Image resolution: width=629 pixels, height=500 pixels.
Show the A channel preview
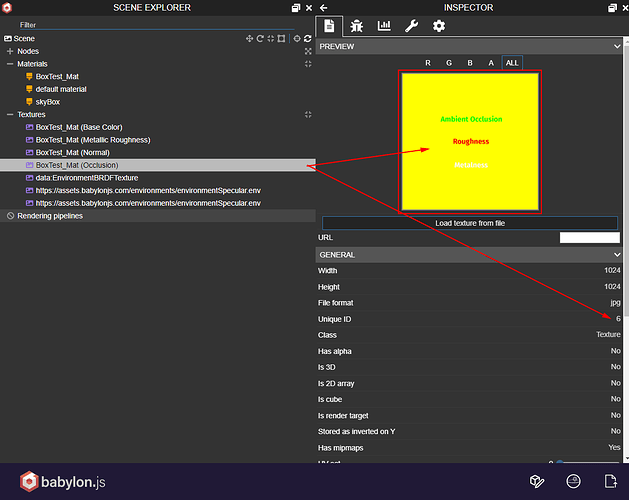pos(491,63)
